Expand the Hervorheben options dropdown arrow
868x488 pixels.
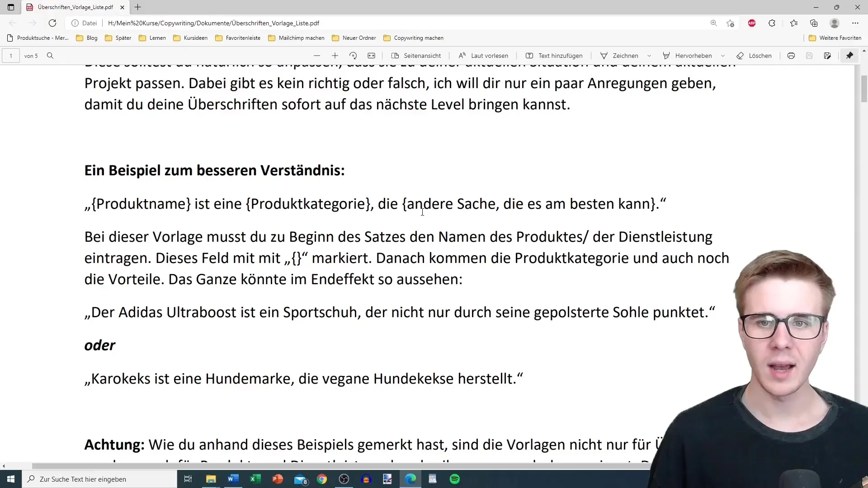[723, 56]
